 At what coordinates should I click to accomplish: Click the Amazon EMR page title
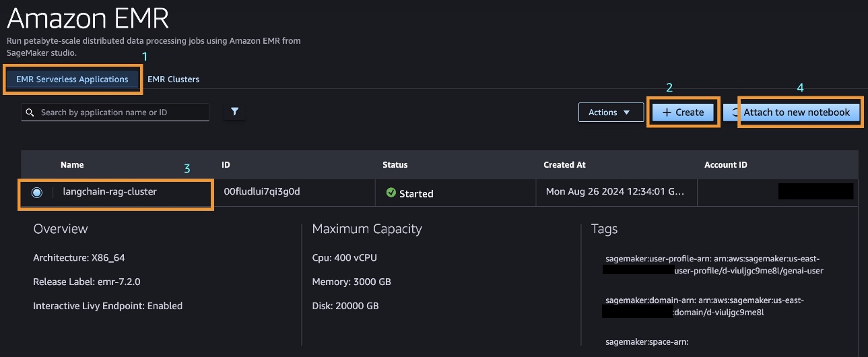click(88, 18)
